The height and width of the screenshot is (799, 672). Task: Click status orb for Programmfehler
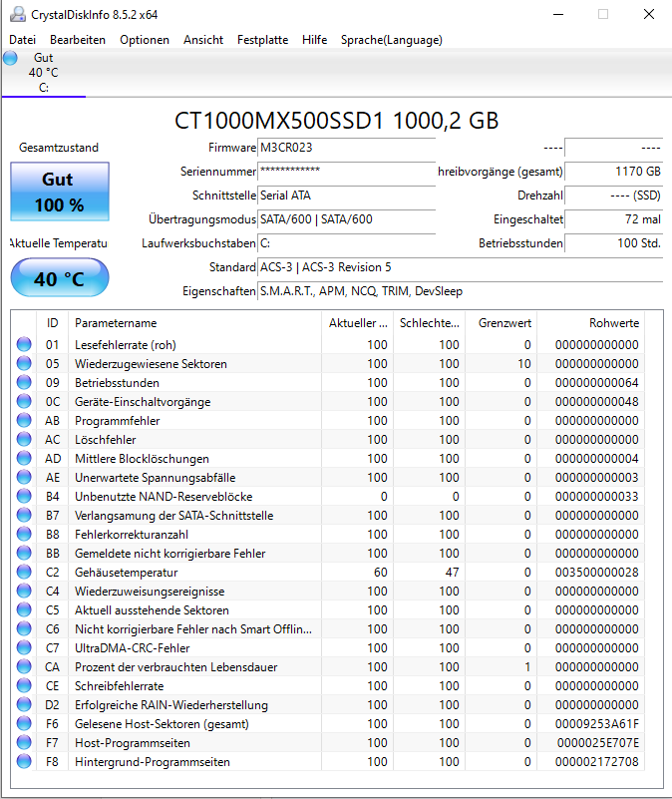tap(24, 420)
